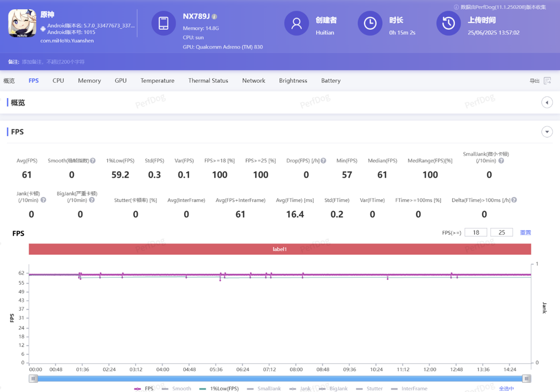Toggle the Jank legend series
Viewport: 560px width, 392px height.
point(300,388)
